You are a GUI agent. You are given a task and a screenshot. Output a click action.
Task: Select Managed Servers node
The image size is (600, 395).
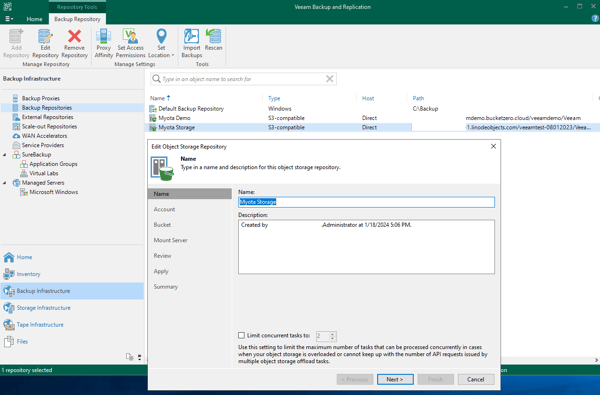[x=43, y=183]
